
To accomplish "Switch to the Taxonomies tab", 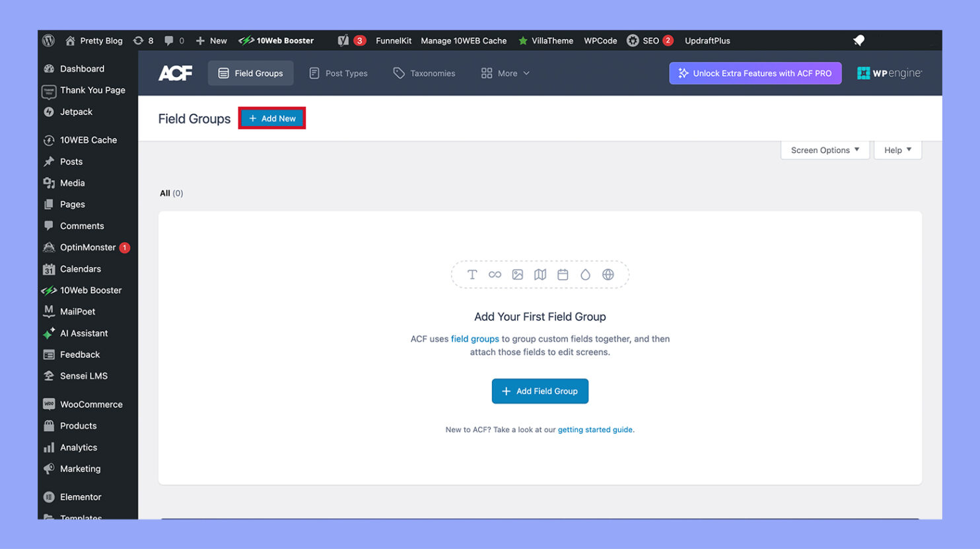I will point(423,73).
